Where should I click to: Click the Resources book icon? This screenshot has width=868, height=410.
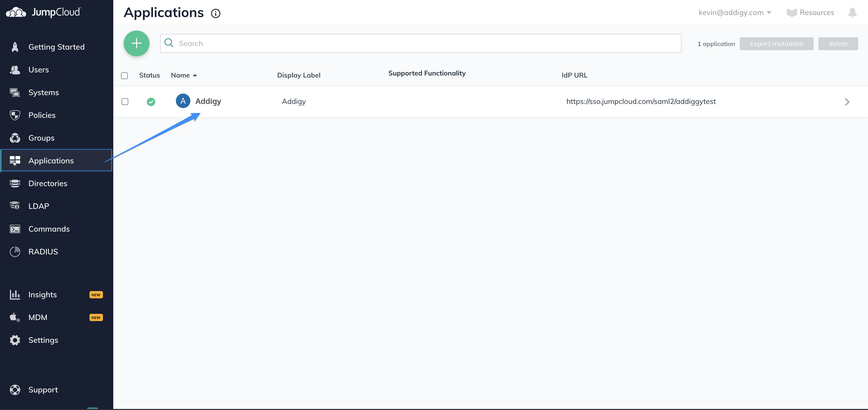click(792, 12)
